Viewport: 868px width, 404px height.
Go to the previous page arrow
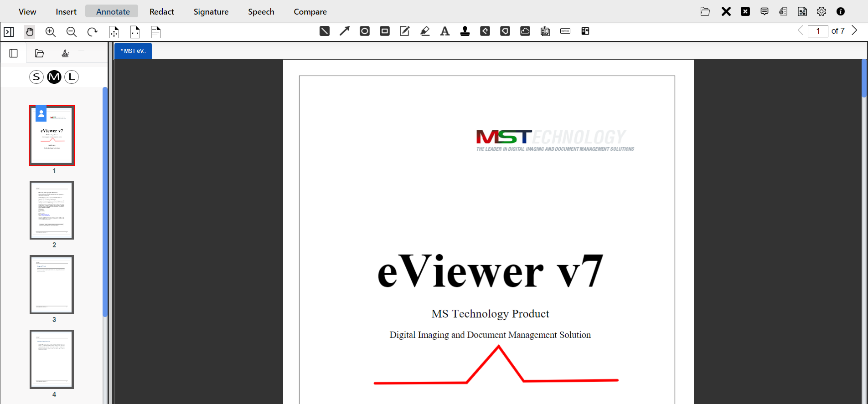click(x=801, y=31)
